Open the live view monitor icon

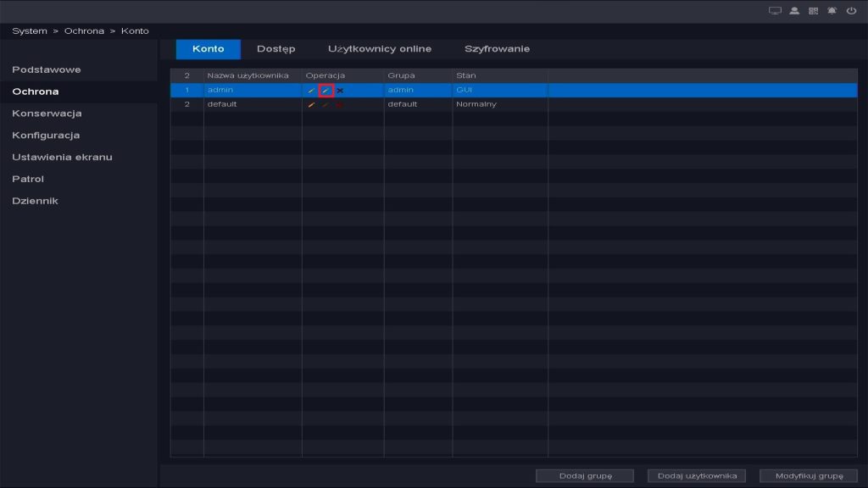click(774, 11)
